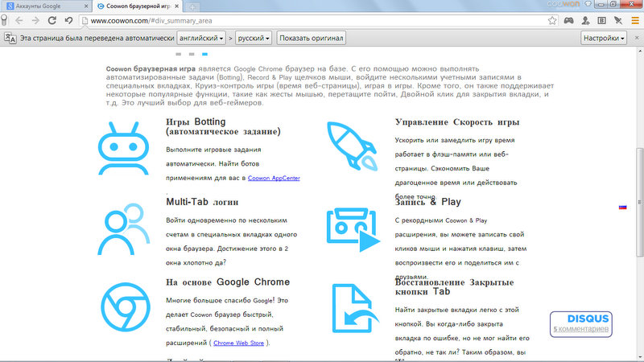Click the add-user multi-login icon
The width and height of the screenshot is (644, 362).
click(585, 21)
